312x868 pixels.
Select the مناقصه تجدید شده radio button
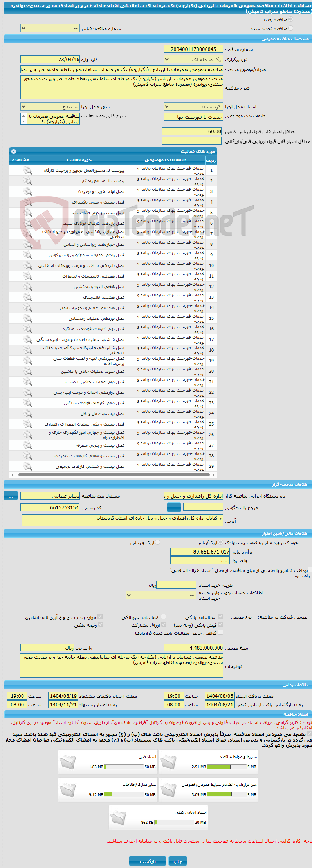tap(290, 28)
